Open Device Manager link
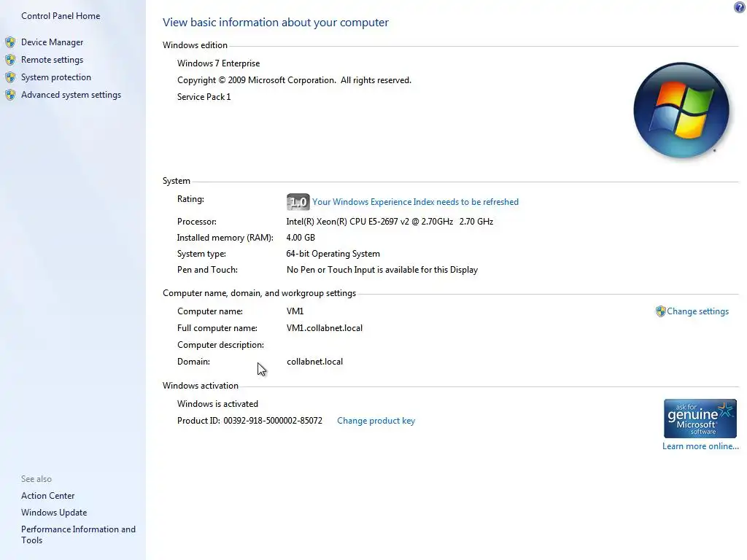747x560 pixels. point(52,42)
